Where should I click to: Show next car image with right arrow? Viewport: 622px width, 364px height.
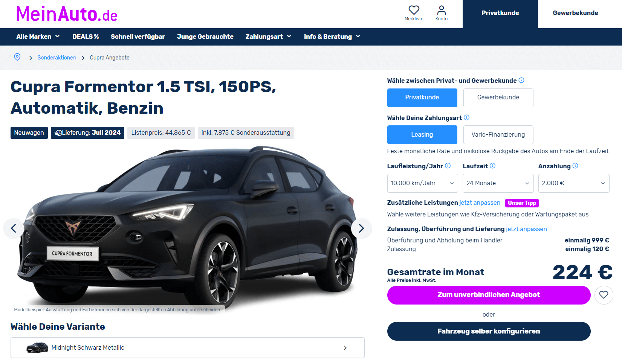[x=361, y=228]
